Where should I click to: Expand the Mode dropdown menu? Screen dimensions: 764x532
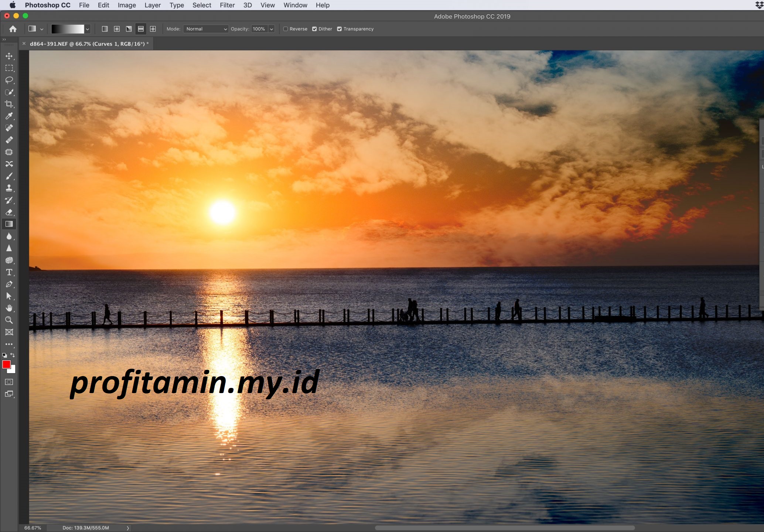204,28
